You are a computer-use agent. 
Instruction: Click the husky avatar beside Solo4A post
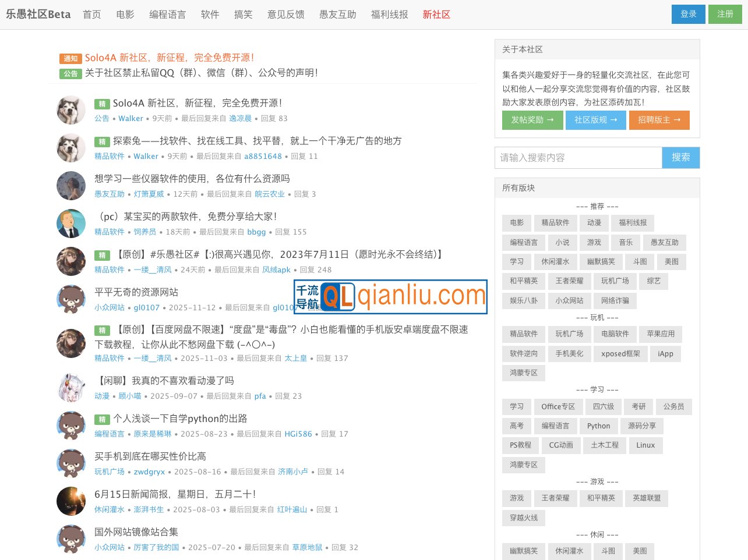tap(71, 110)
